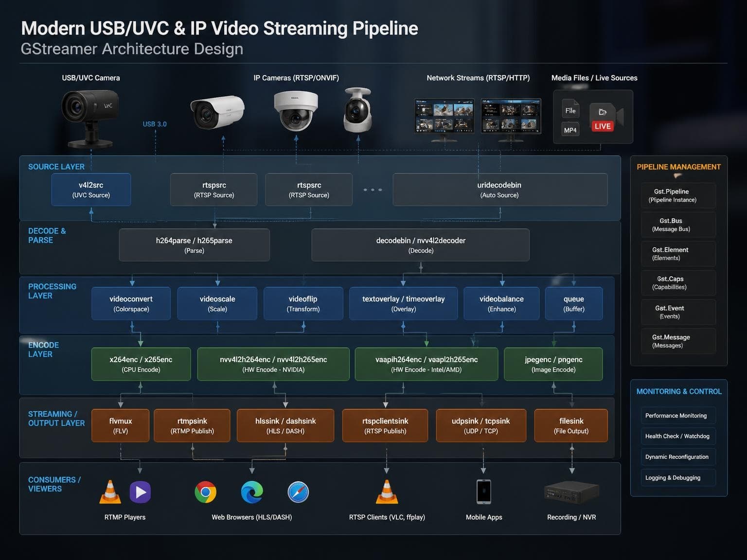Click the videoflip Transform block
Image resolution: width=747 pixels, height=560 pixels.
[x=303, y=303]
